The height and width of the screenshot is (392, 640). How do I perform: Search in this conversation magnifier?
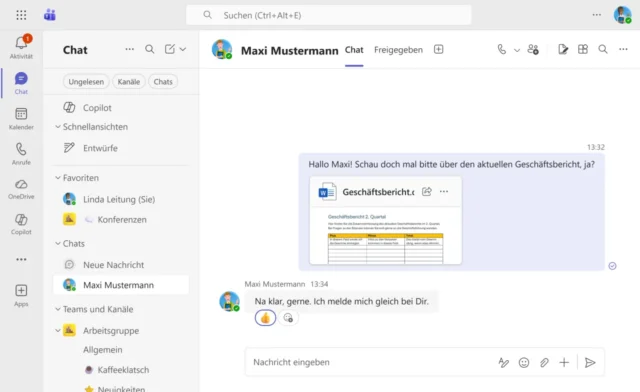click(x=603, y=49)
